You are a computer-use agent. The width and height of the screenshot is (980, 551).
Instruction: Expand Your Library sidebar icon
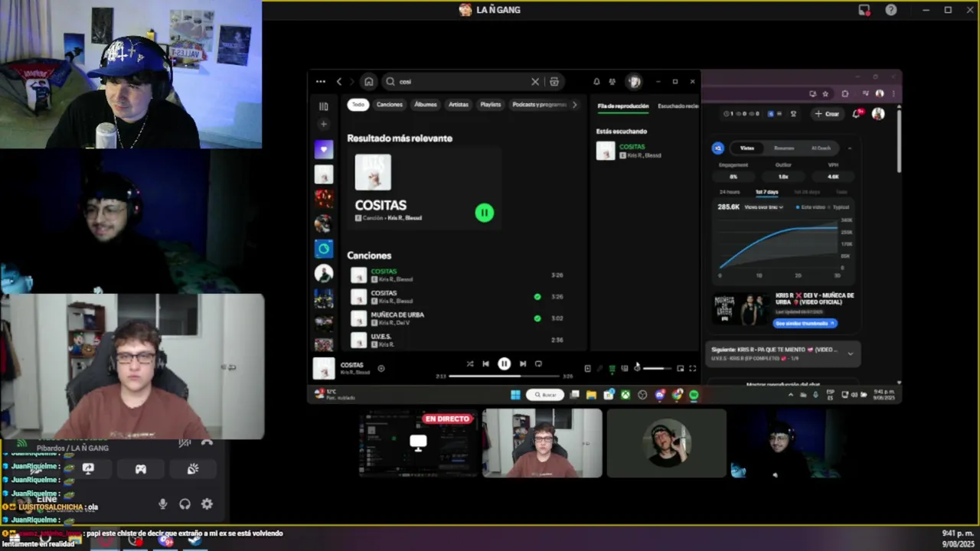coord(324,106)
